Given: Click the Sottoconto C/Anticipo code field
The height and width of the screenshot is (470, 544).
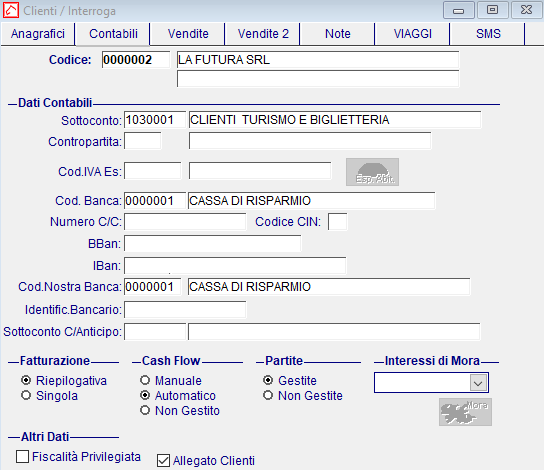Looking at the screenshot, I should pos(155,332).
